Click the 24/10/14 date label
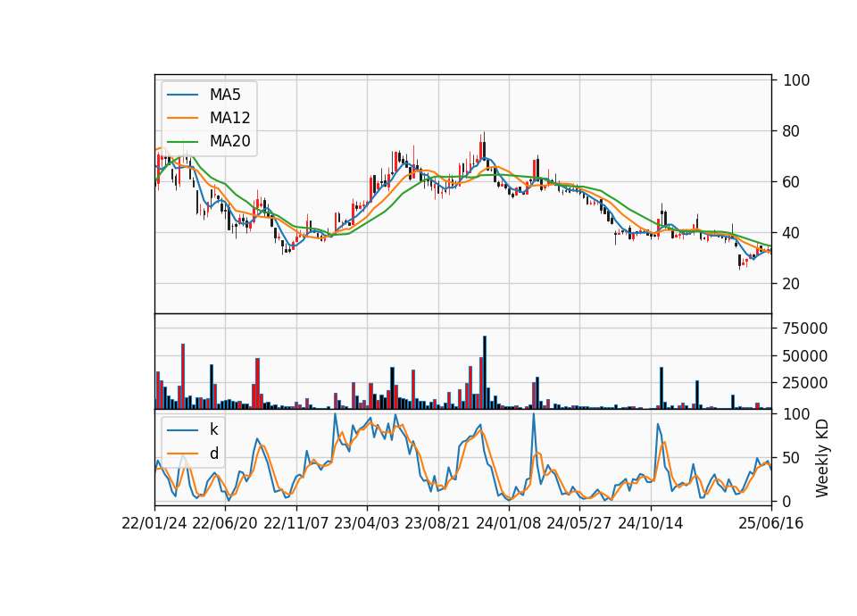Screen dimensions: 857x616 click(x=651, y=523)
